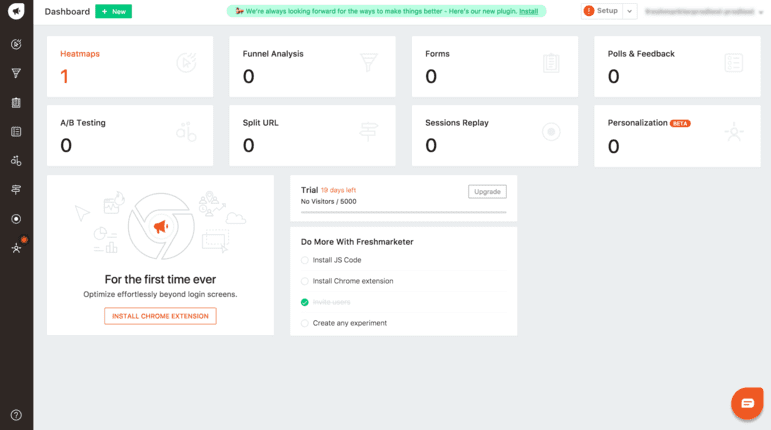Click the green New button
Viewport: 771px width, 430px height.
[x=114, y=11]
